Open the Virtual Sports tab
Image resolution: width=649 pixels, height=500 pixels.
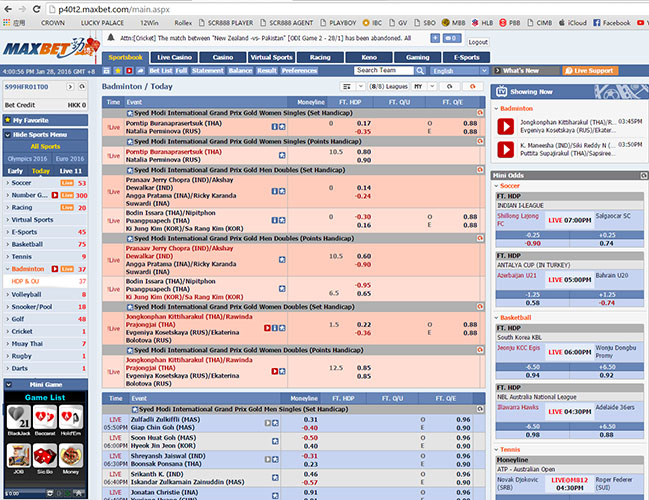(271, 57)
